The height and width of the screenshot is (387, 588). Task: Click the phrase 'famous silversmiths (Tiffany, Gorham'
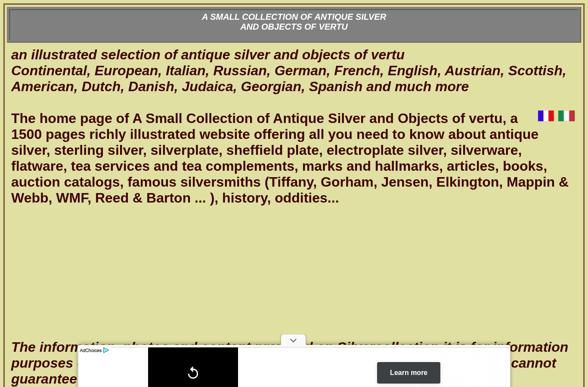coord(252,182)
